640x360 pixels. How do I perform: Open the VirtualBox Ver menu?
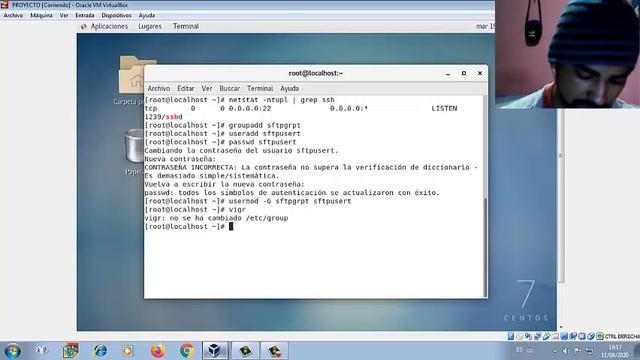[64, 15]
